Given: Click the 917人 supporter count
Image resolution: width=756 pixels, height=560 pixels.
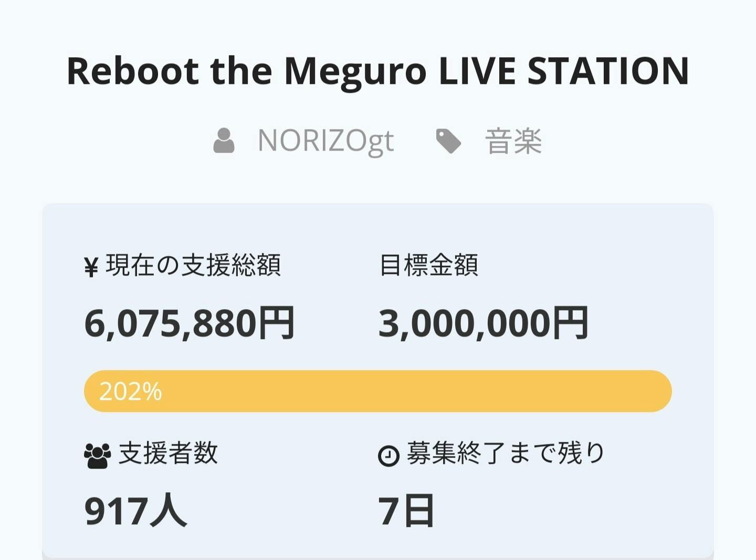Looking at the screenshot, I should tap(135, 511).
